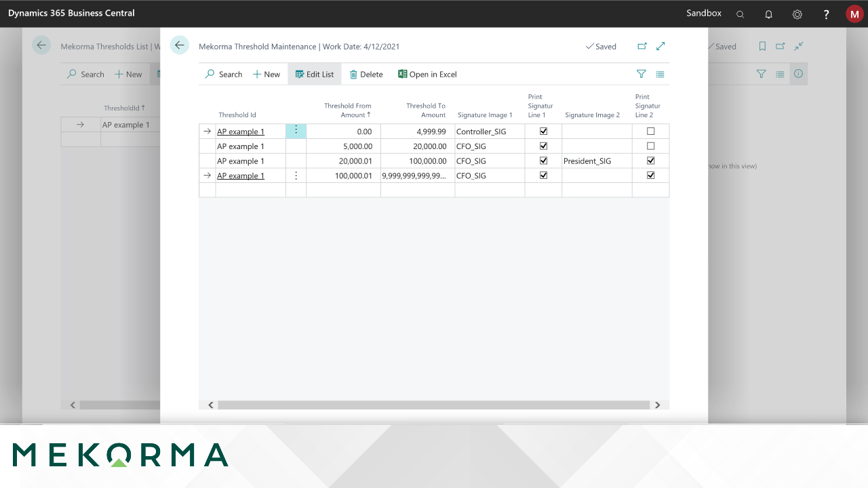Open Threshold Maintenance in new window

pos(642,46)
